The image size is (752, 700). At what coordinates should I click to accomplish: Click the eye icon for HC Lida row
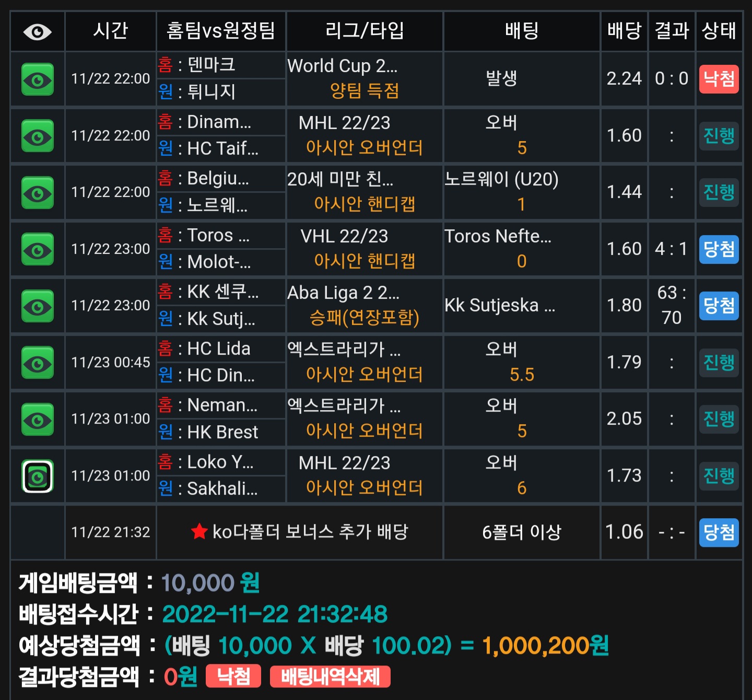pos(38,363)
